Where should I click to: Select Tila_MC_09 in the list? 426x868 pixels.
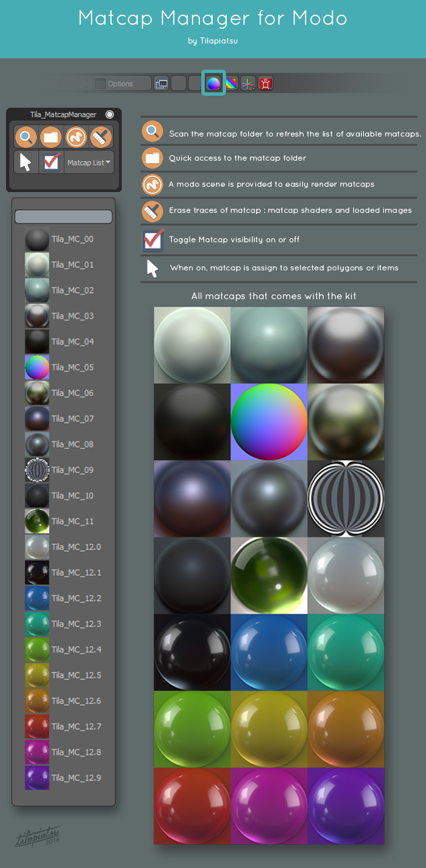(64, 470)
